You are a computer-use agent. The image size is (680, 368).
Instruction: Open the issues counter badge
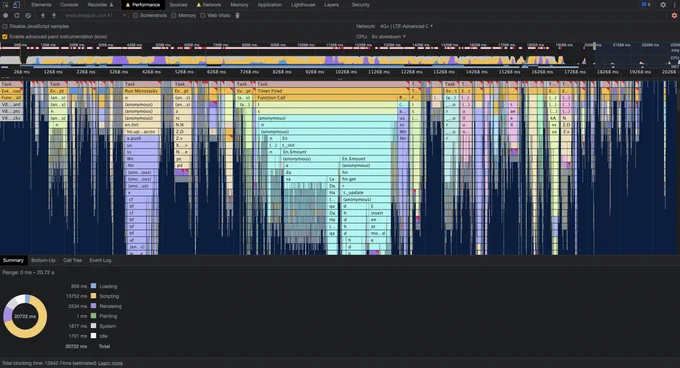[x=646, y=5]
